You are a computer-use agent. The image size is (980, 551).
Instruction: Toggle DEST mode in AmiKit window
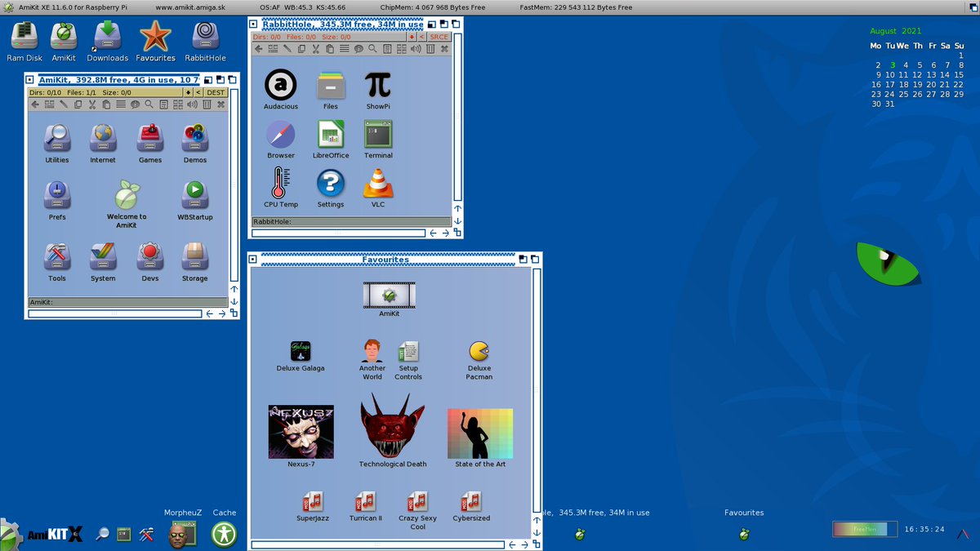pyautogui.click(x=216, y=93)
